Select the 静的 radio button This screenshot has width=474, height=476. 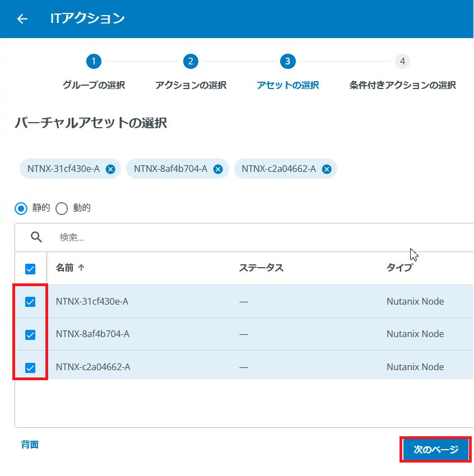pyautogui.click(x=21, y=208)
